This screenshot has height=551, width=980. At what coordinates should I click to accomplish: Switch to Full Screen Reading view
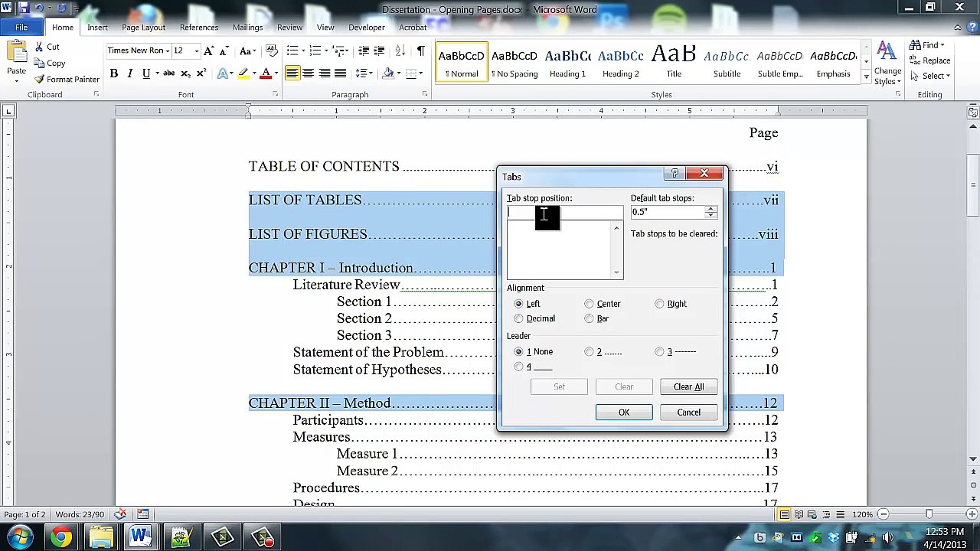pos(799,514)
